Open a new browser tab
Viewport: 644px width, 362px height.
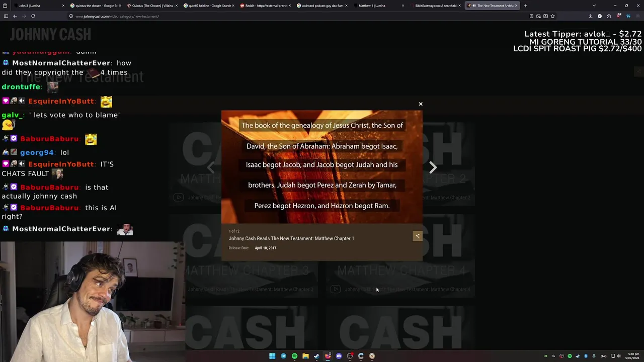pyautogui.click(x=525, y=6)
